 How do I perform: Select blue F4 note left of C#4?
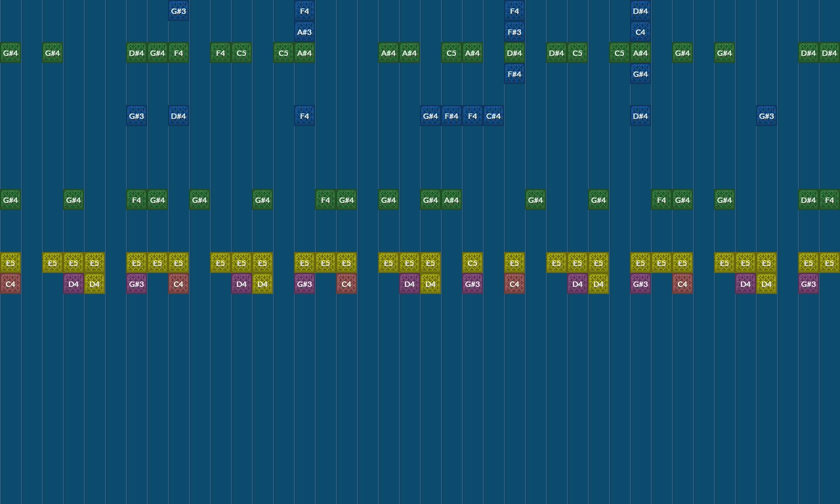(472, 116)
